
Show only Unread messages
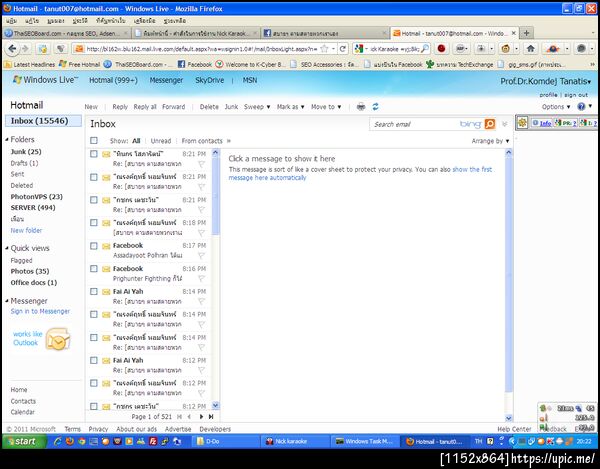pos(161,141)
